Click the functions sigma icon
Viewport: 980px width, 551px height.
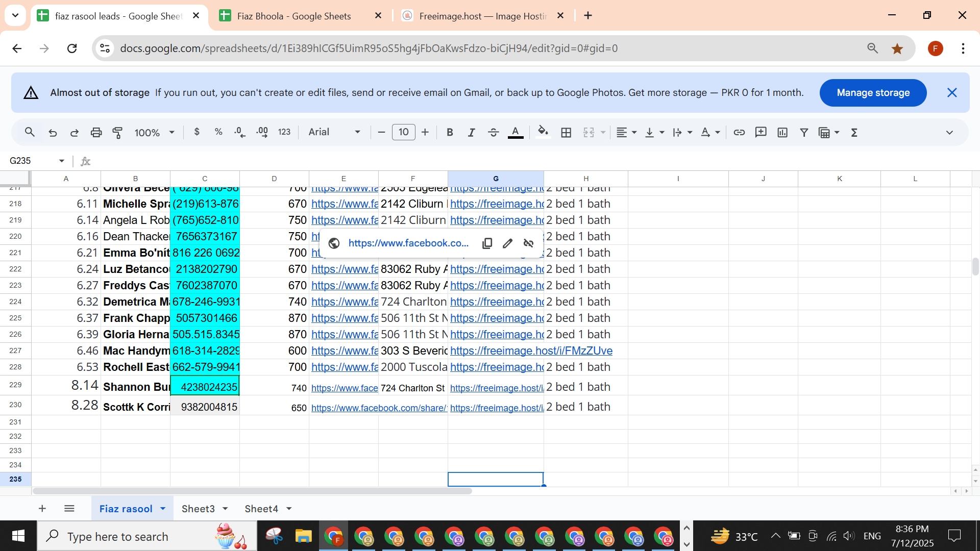click(854, 133)
